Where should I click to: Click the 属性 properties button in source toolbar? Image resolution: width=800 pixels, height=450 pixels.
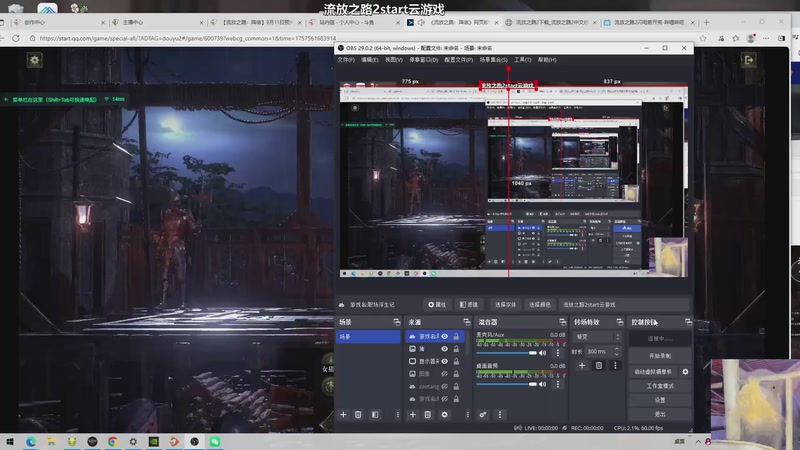point(437,305)
